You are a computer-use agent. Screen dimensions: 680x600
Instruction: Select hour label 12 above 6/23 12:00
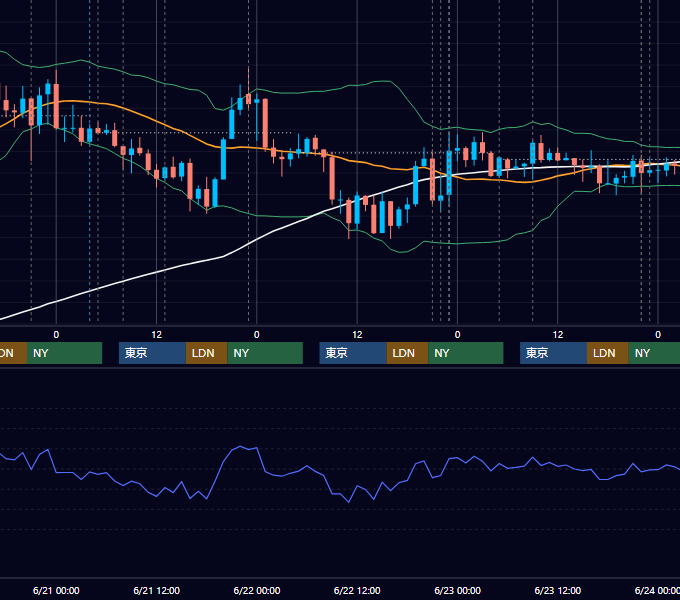(x=558, y=335)
